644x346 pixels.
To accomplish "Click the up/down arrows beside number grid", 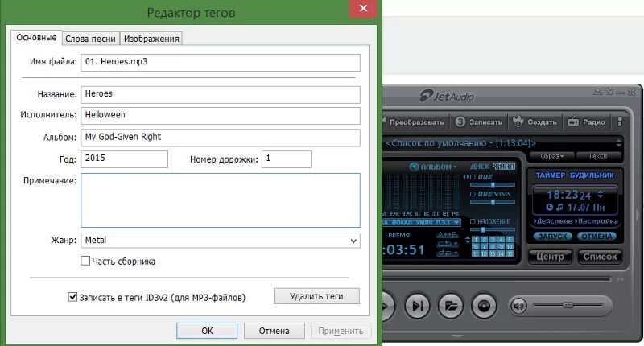I will [467, 240].
